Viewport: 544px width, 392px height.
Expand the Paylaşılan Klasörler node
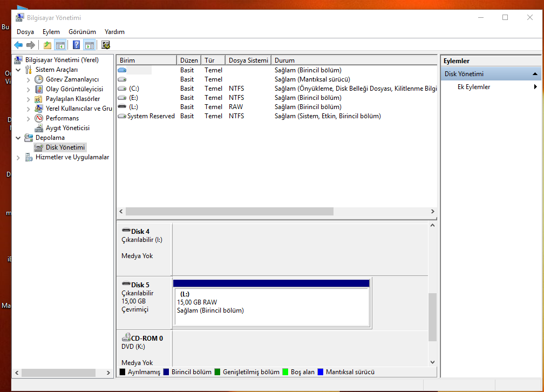(29, 99)
